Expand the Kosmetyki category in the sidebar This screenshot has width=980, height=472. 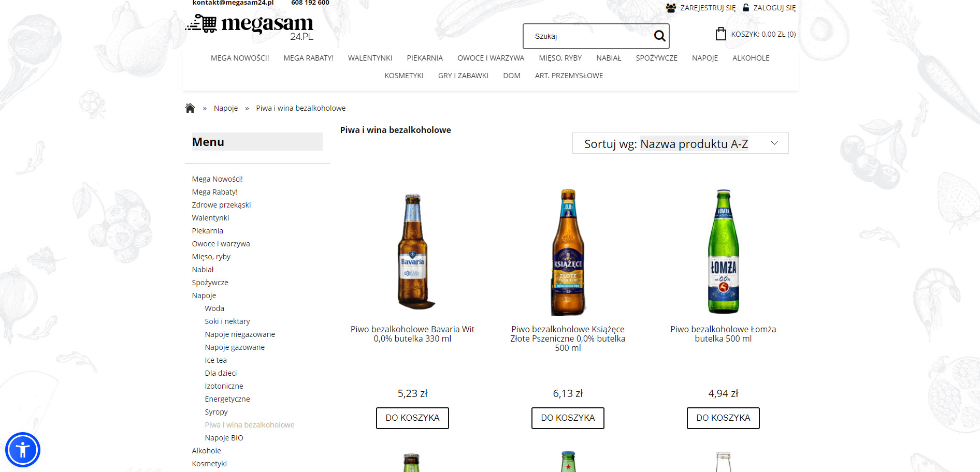pos(209,463)
